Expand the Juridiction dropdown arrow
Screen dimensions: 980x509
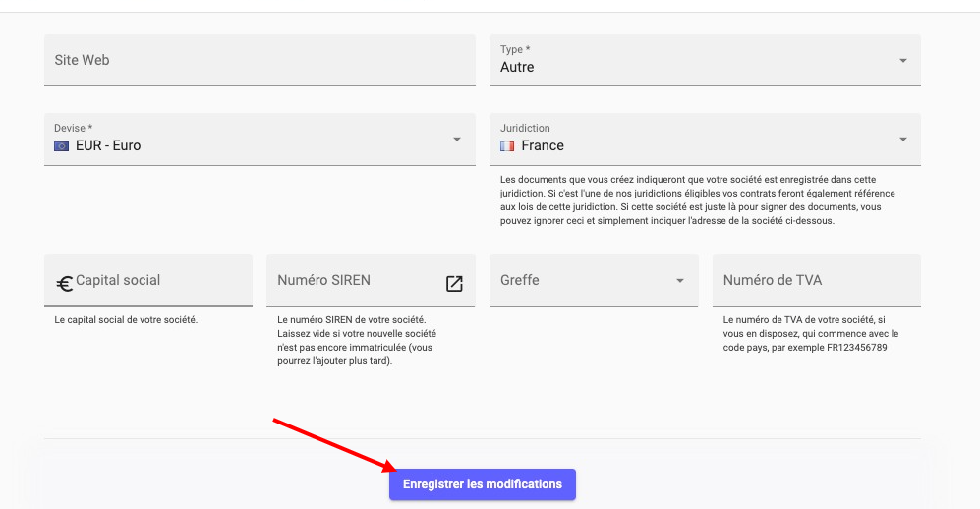coord(902,140)
